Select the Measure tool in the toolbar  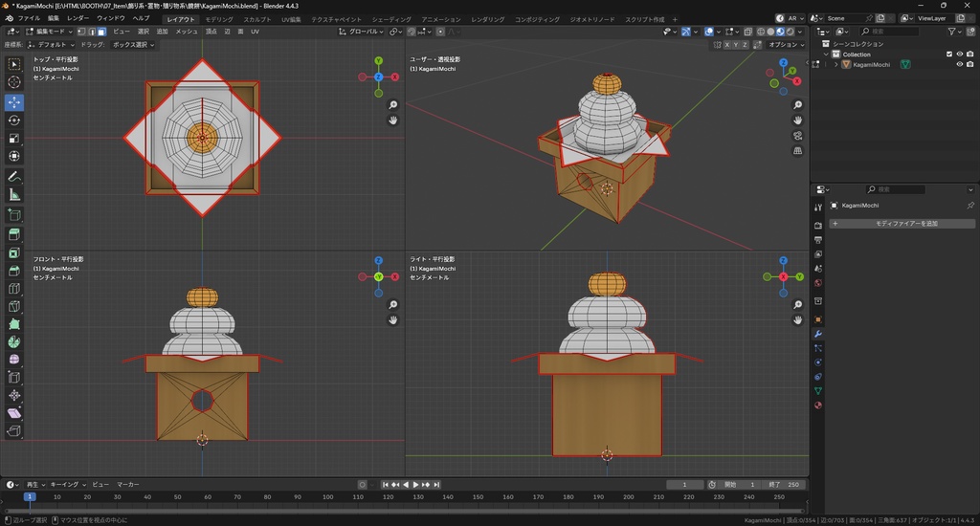pos(14,194)
